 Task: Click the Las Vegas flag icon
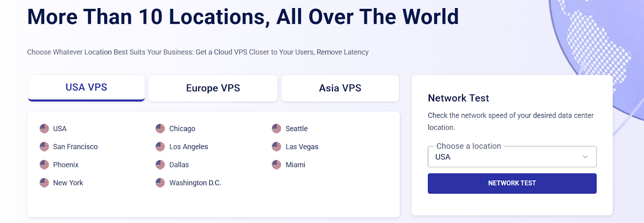(277, 147)
